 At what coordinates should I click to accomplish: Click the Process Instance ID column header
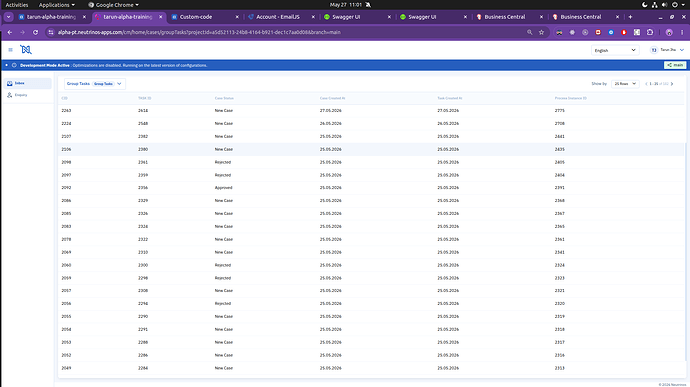click(x=570, y=98)
